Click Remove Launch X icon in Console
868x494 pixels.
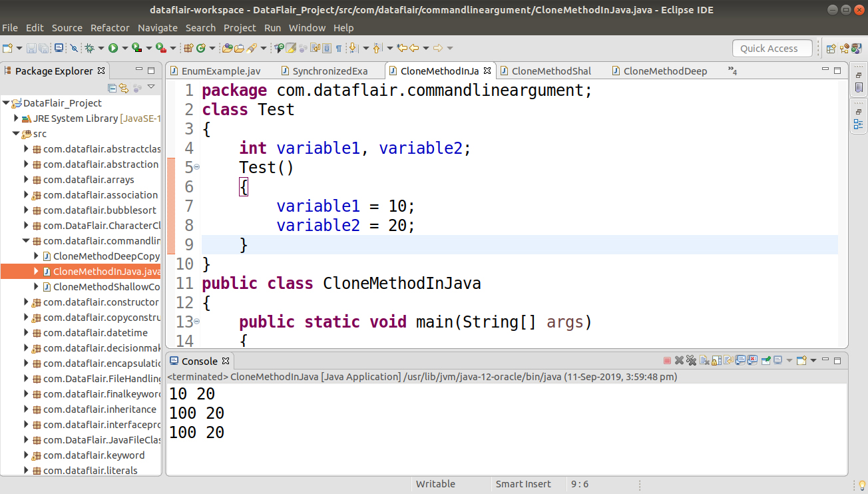coord(679,360)
